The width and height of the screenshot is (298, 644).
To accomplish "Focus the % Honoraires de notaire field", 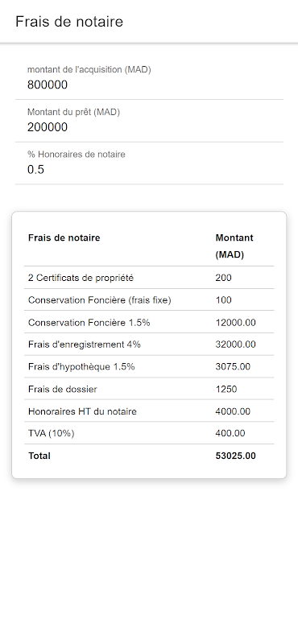I will (x=149, y=163).
